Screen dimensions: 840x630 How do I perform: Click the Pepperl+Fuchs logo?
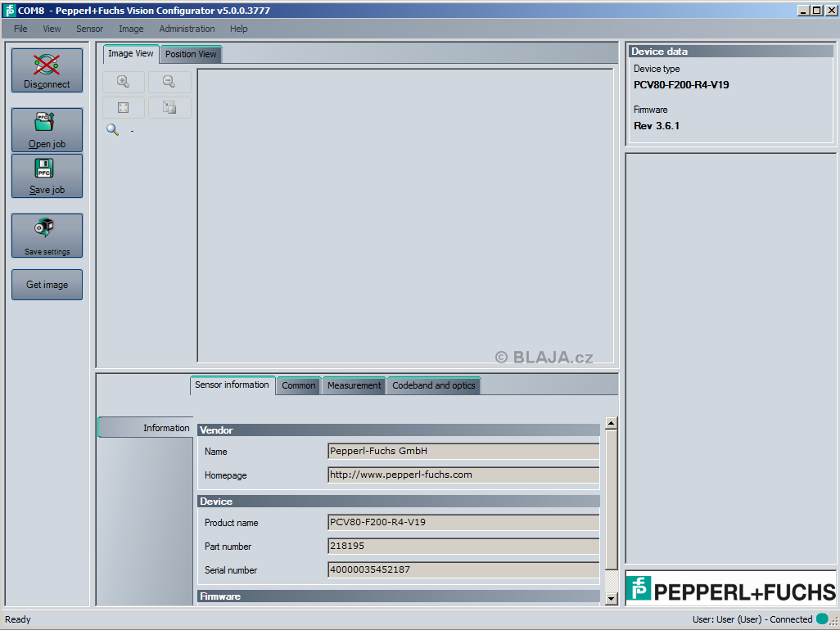click(x=731, y=589)
